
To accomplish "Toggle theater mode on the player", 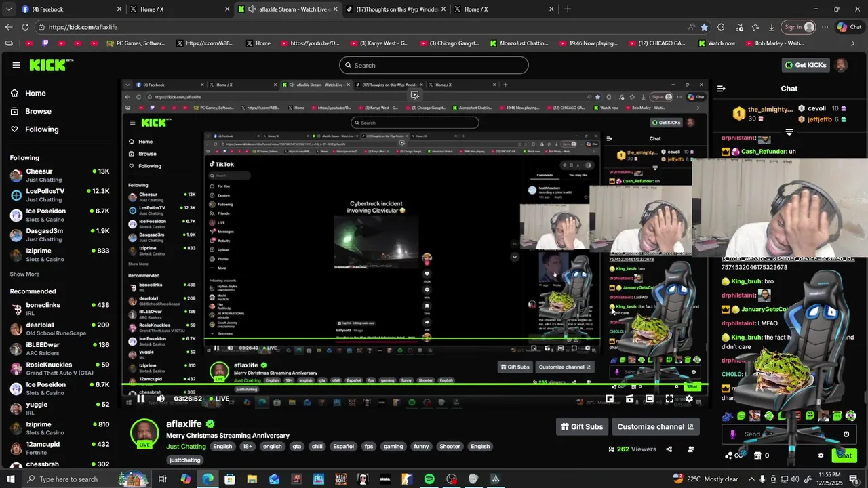I will point(649,399).
